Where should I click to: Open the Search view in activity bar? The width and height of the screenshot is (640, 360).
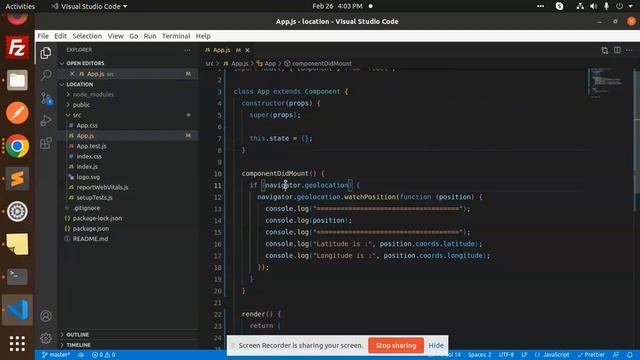click(x=46, y=75)
